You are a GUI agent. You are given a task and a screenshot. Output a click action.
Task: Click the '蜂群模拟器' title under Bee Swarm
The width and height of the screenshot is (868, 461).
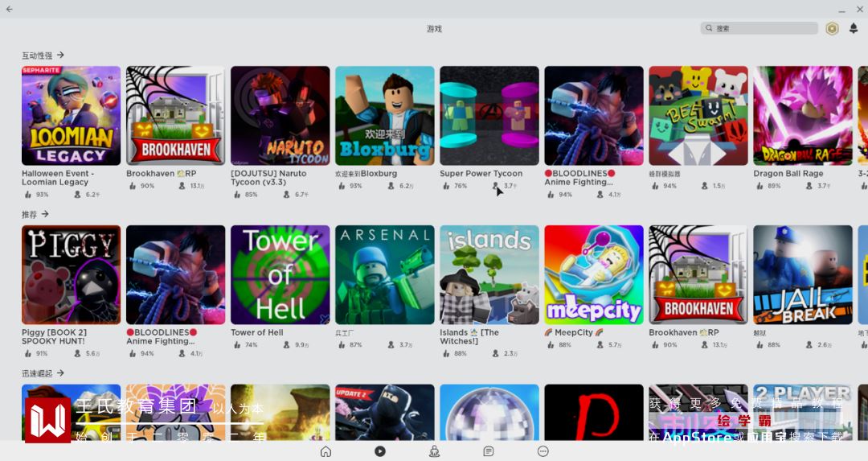(665, 174)
